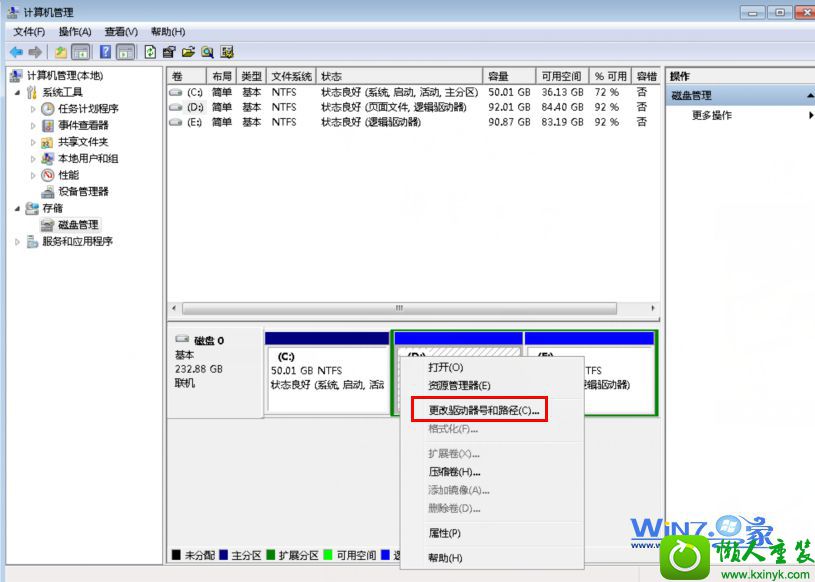Click the Up one level folder icon

pyautogui.click(x=61, y=52)
